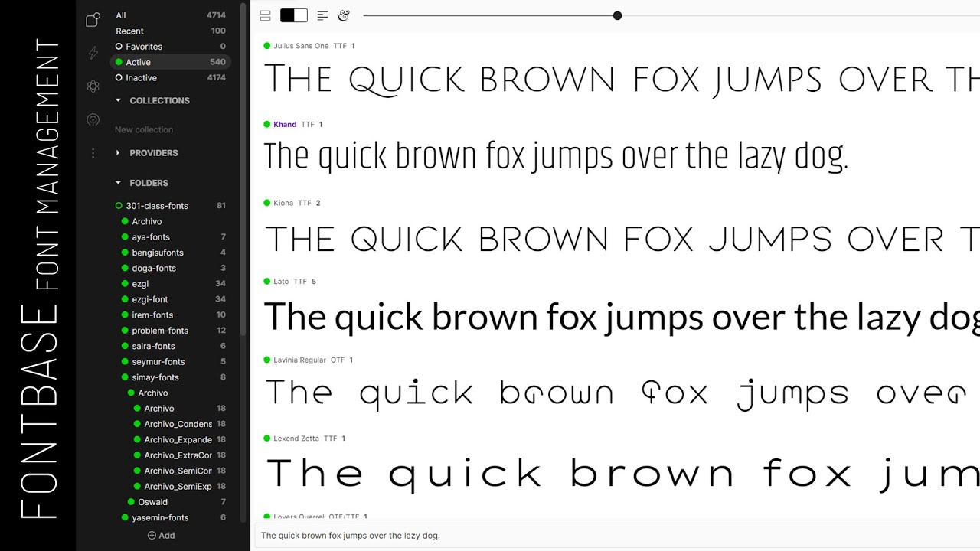Open the Recent fonts category
This screenshot has height=551, width=980.
[x=170, y=31]
